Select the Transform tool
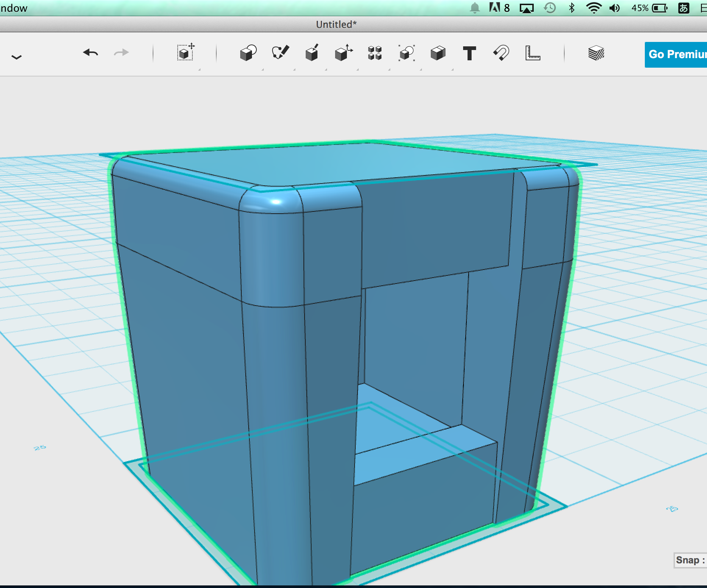The width and height of the screenshot is (707, 588). click(x=185, y=54)
